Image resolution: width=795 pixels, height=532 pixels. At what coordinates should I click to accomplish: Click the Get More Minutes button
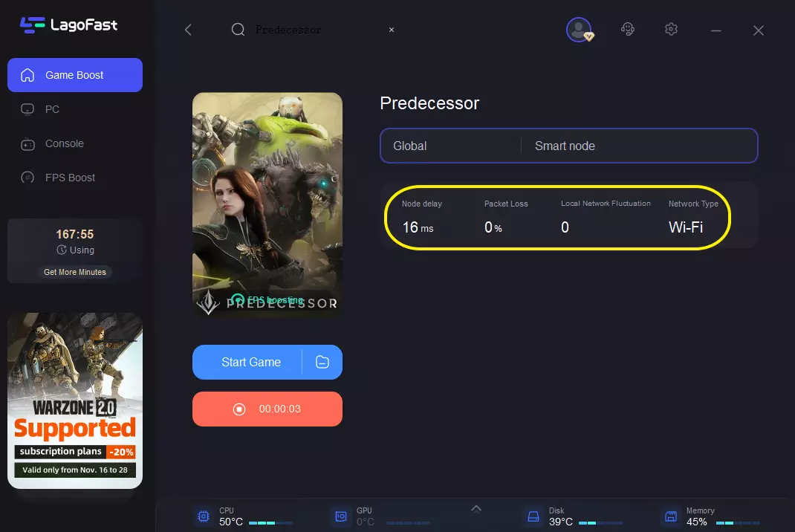click(x=75, y=272)
